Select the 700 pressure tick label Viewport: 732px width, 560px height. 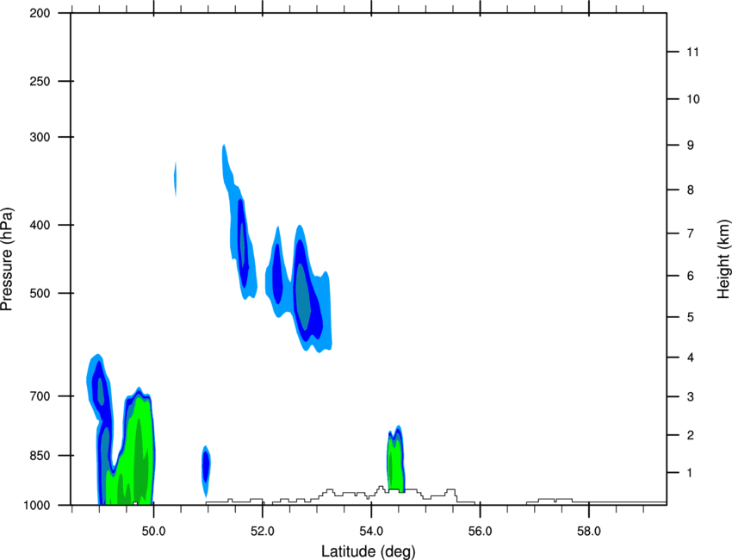(x=40, y=396)
